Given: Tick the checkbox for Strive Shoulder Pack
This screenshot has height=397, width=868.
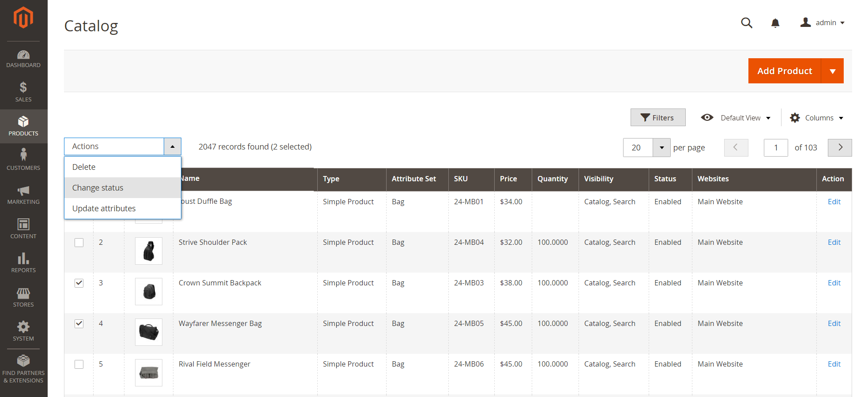Looking at the screenshot, I should 79,243.
